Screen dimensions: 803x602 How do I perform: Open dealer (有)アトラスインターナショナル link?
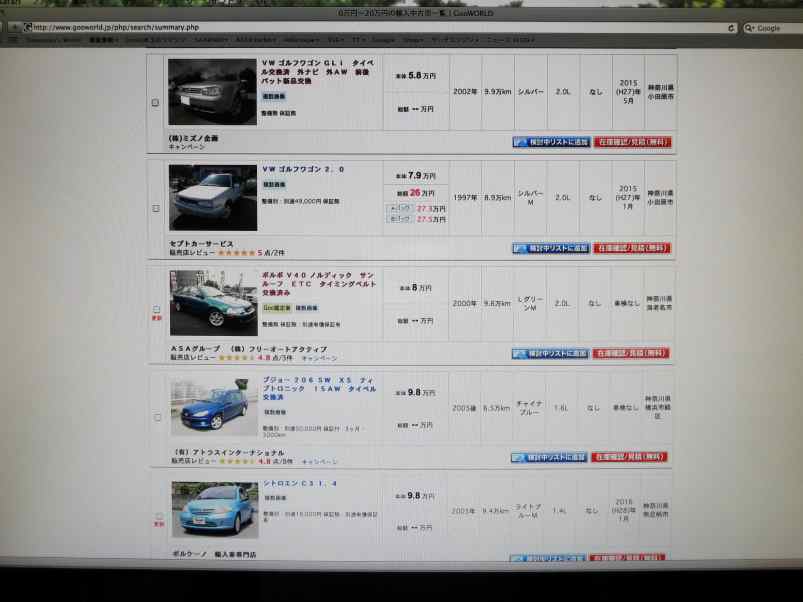click(229, 453)
